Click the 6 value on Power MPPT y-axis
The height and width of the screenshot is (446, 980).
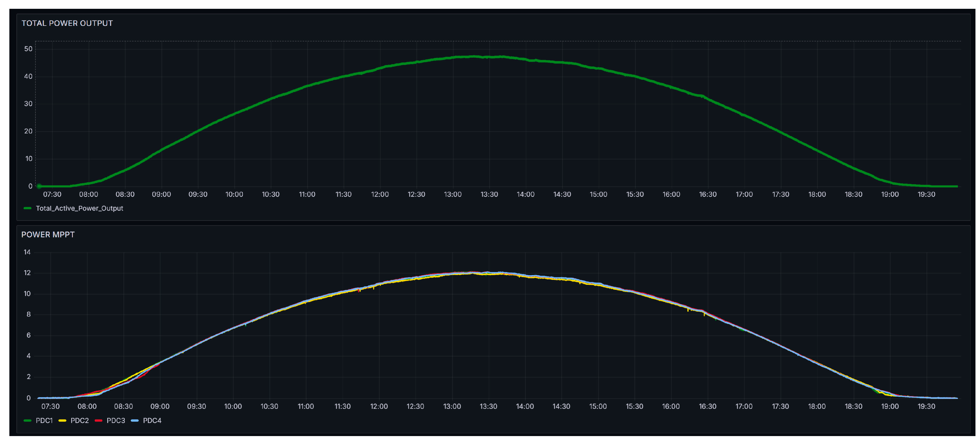pos(29,335)
